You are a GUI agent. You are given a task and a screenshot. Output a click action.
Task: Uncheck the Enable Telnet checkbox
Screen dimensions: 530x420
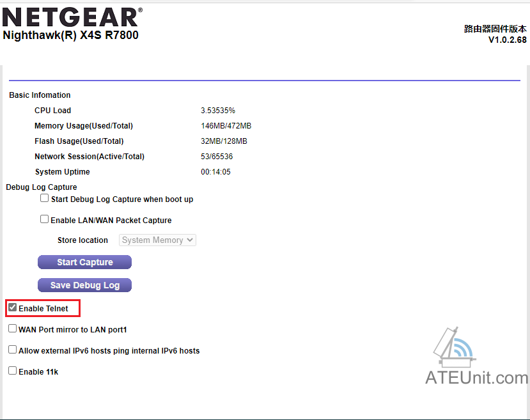(x=13, y=307)
